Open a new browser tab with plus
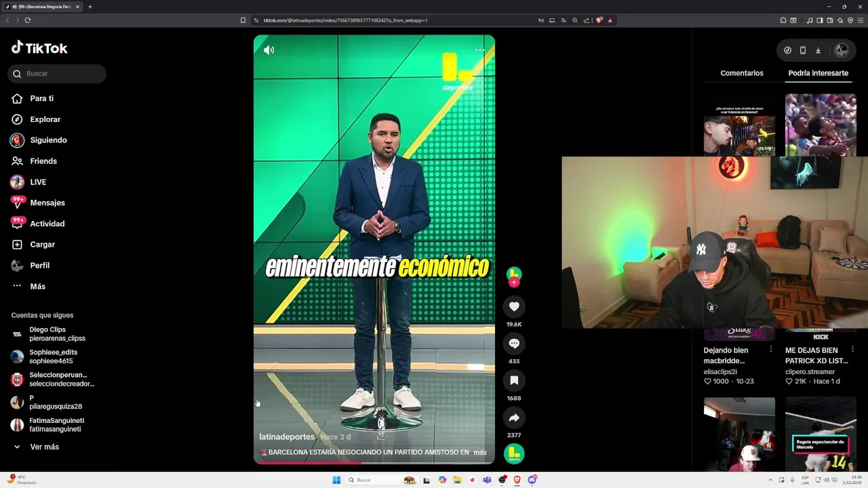Screen dimensions: 868x488 90,7
